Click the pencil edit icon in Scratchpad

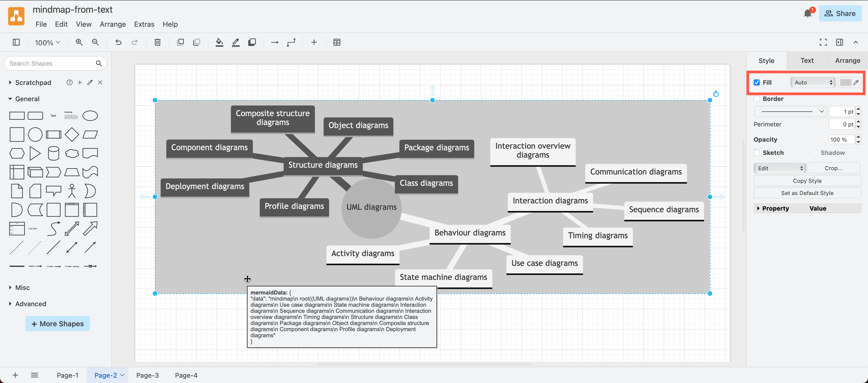click(90, 82)
